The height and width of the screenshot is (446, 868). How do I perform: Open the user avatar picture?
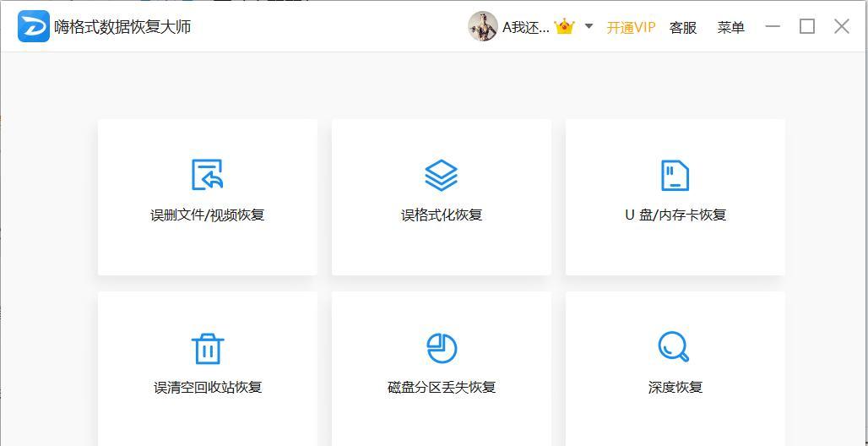(x=483, y=26)
